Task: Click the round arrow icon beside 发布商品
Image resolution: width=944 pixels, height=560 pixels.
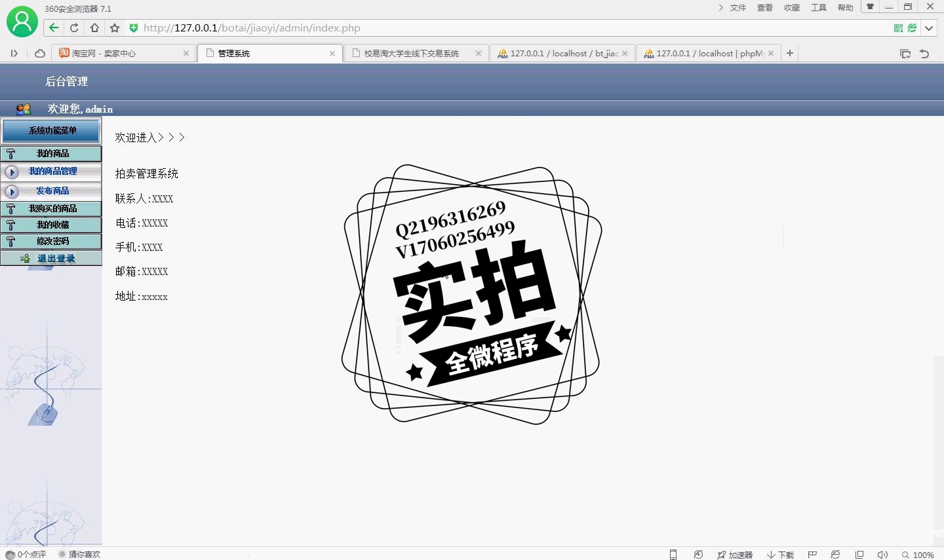Action: point(11,192)
